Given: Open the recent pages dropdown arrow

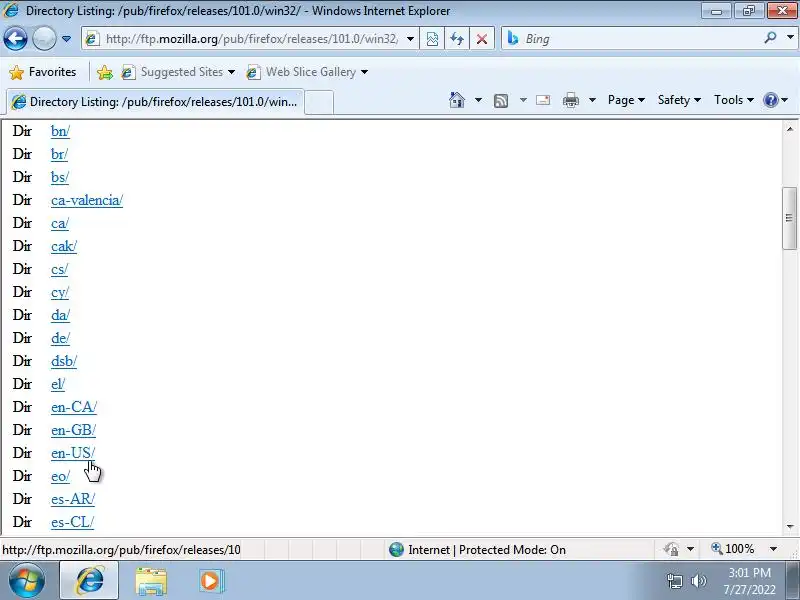Looking at the screenshot, I should click(66, 39).
